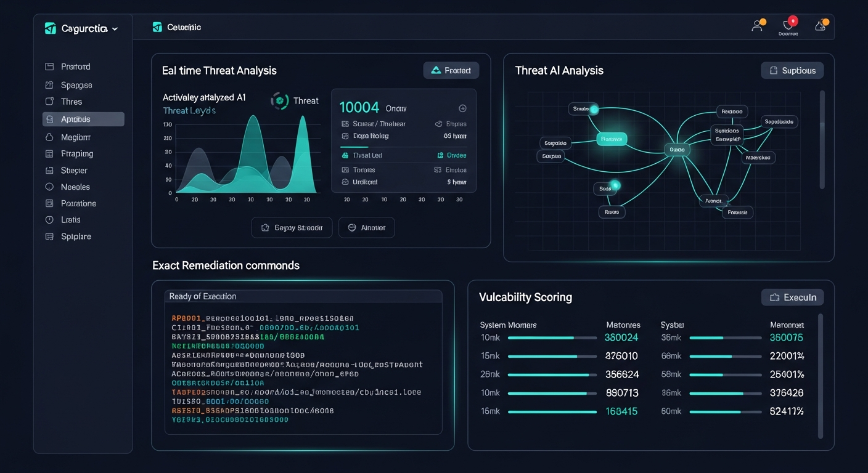Click the Suptious button
The image size is (868, 473).
[792, 70]
